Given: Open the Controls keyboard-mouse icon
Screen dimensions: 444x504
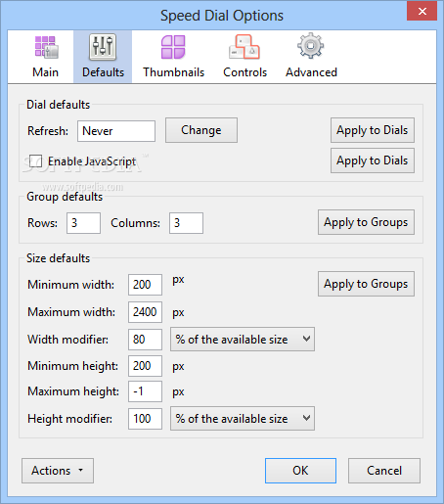Looking at the screenshot, I should (244, 47).
